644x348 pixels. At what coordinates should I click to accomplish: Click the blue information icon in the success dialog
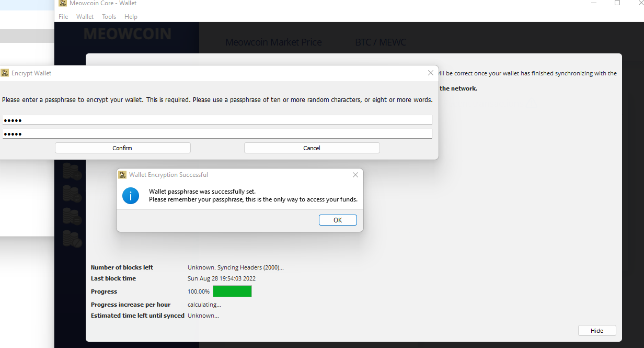(131, 196)
